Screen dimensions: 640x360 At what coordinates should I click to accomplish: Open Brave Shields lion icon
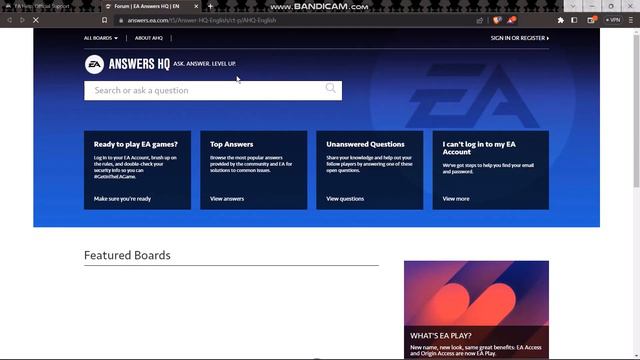497,20
